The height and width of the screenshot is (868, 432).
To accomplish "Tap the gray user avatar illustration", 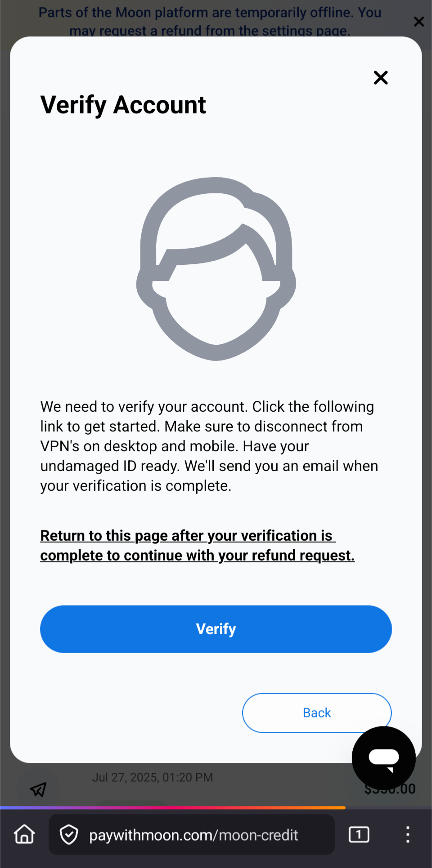I will tap(216, 268).
